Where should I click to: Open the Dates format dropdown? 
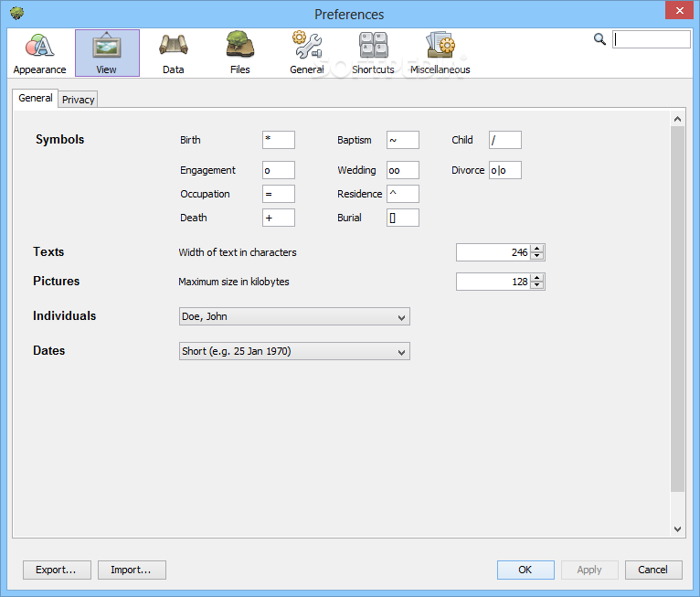click(x=294, y=351)
